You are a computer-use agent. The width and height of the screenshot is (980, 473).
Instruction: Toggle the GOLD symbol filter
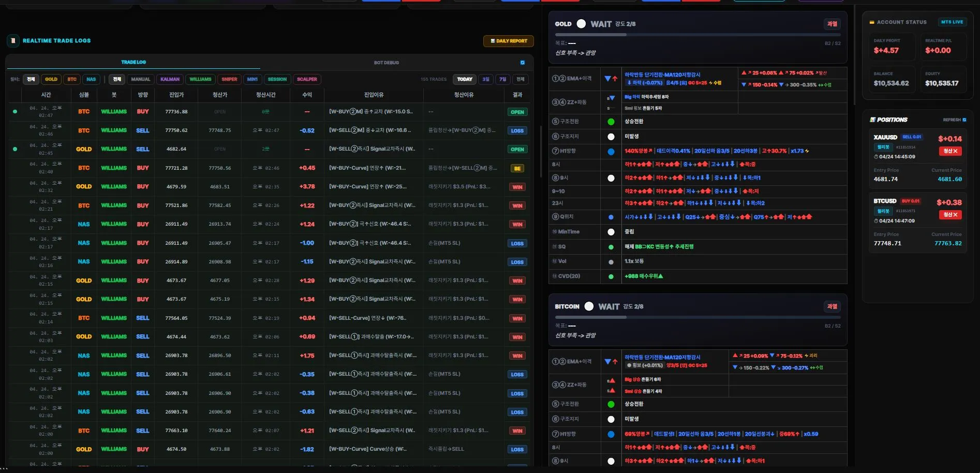[51, 79]
